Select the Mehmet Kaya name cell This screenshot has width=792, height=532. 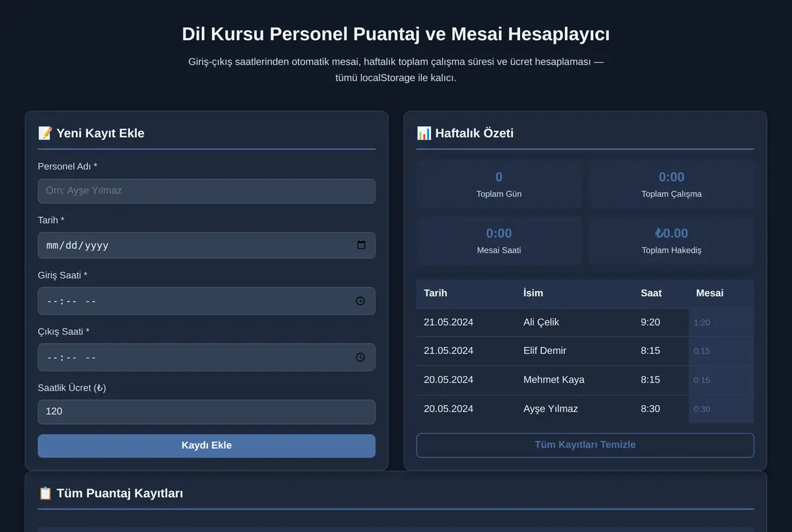574,380
